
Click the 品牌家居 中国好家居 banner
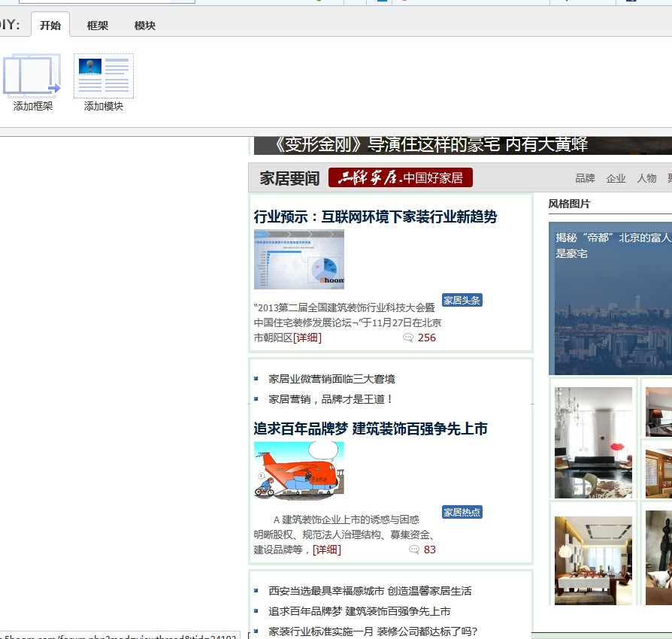pyautogui.click(x=401, y=177)
